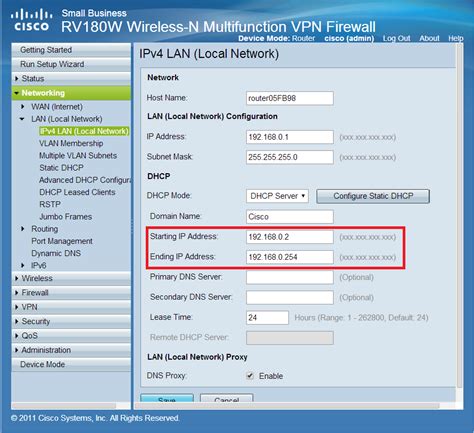474x433 pixels.
Task: Expand the Administration section
Action: (71, 350)
